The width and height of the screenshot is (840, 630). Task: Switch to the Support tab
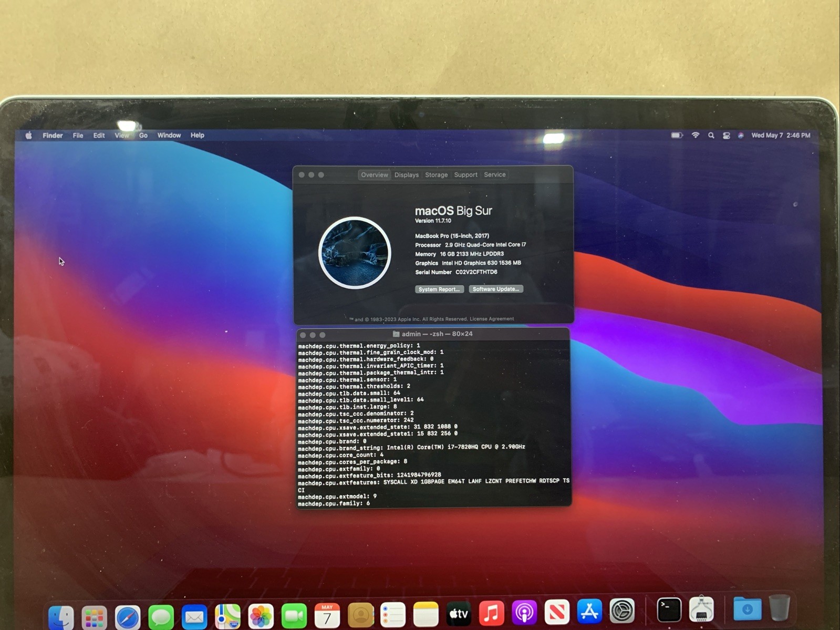466,175
